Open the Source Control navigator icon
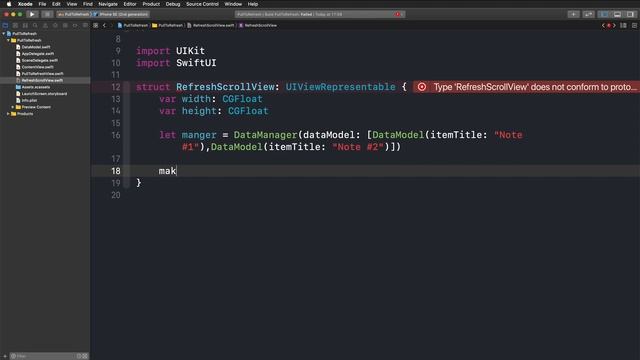Image resolution: width=640 pixels, height=360 pixels. 15,25
